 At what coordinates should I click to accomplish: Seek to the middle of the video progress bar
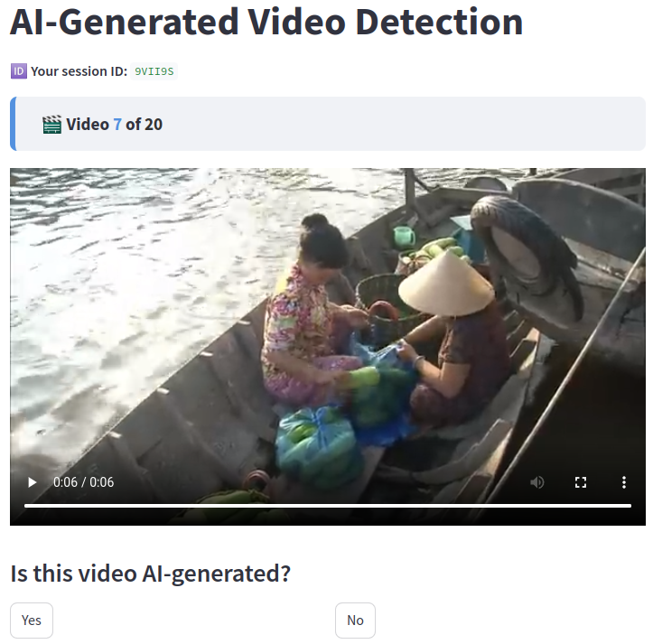328,506
